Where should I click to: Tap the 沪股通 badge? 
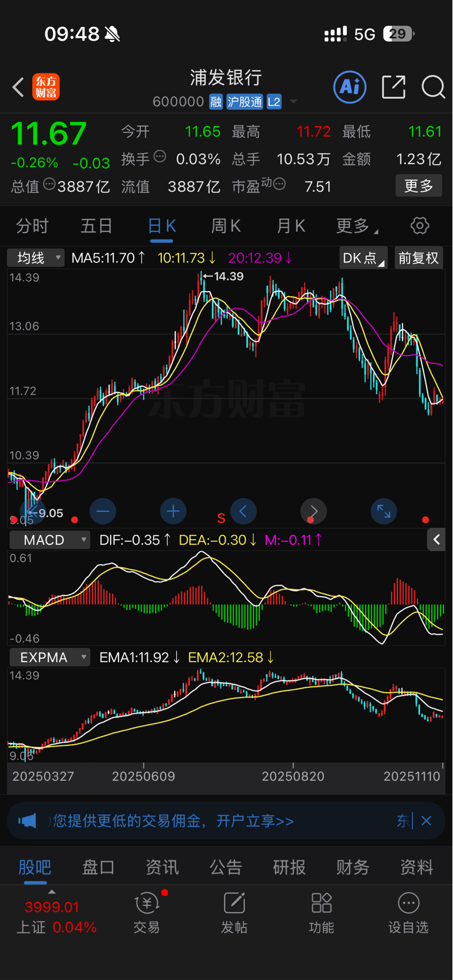(244, 102)
